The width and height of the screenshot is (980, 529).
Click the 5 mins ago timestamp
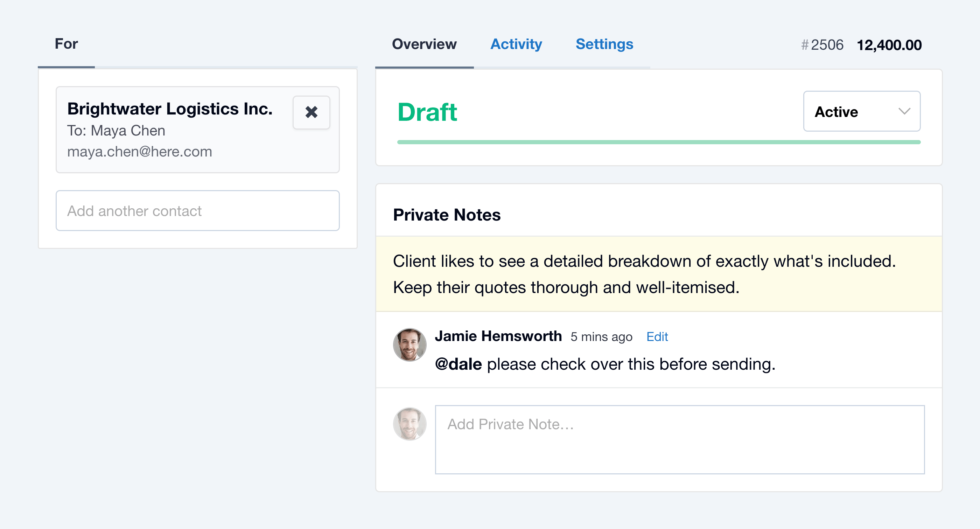tap(601, 337)
